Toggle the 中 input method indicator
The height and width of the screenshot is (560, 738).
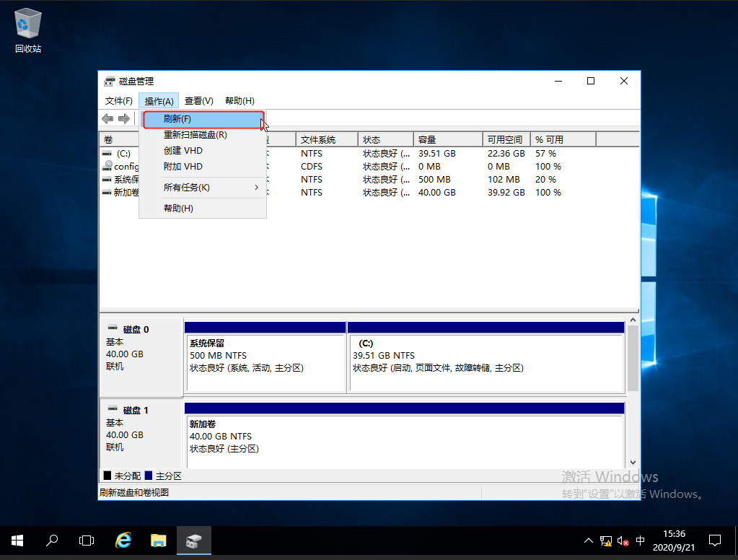pos(640,541)
